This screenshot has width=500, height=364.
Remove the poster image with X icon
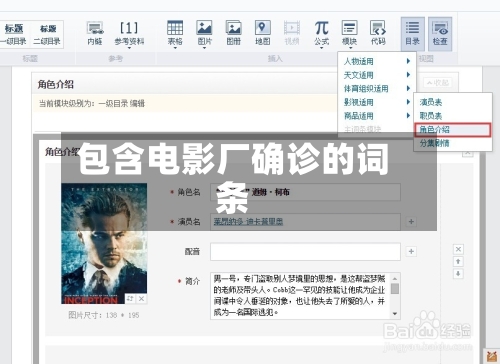point(141,299)
